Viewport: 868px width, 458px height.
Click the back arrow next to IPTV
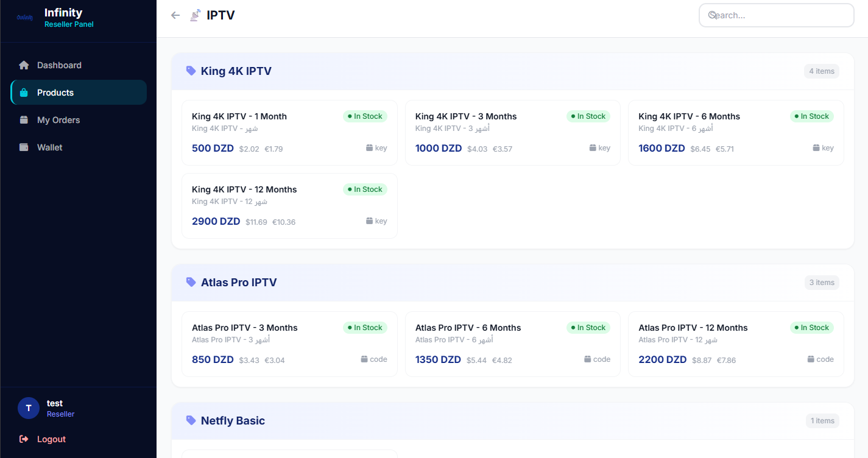pyautogui.click(x=175, y=15)
